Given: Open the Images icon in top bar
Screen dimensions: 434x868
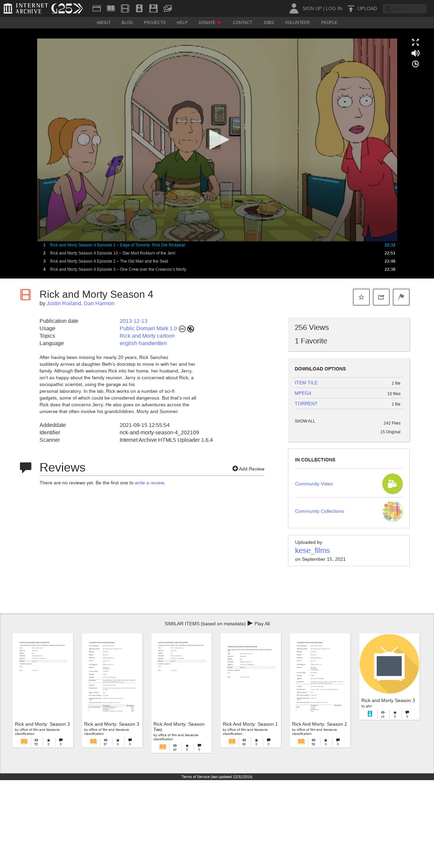Looking at the screenshot, I should tap(168, 8).
